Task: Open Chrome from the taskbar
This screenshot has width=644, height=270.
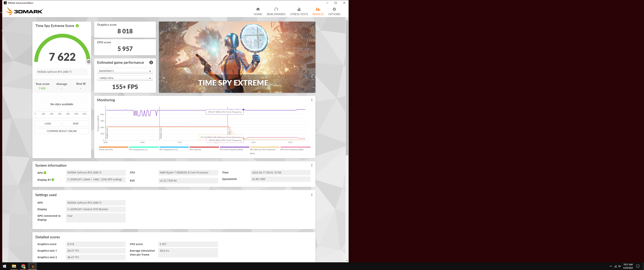Action: click(23, 266)
